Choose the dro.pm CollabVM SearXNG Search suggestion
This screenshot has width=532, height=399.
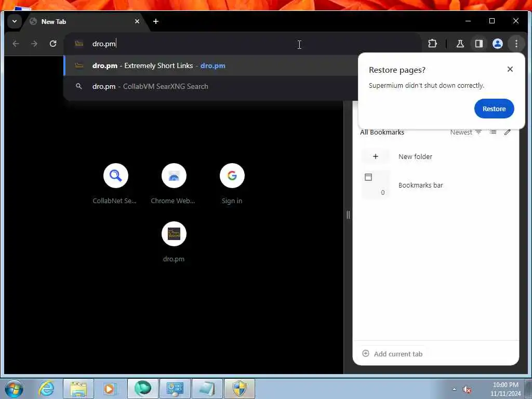[x=211, y=87]
